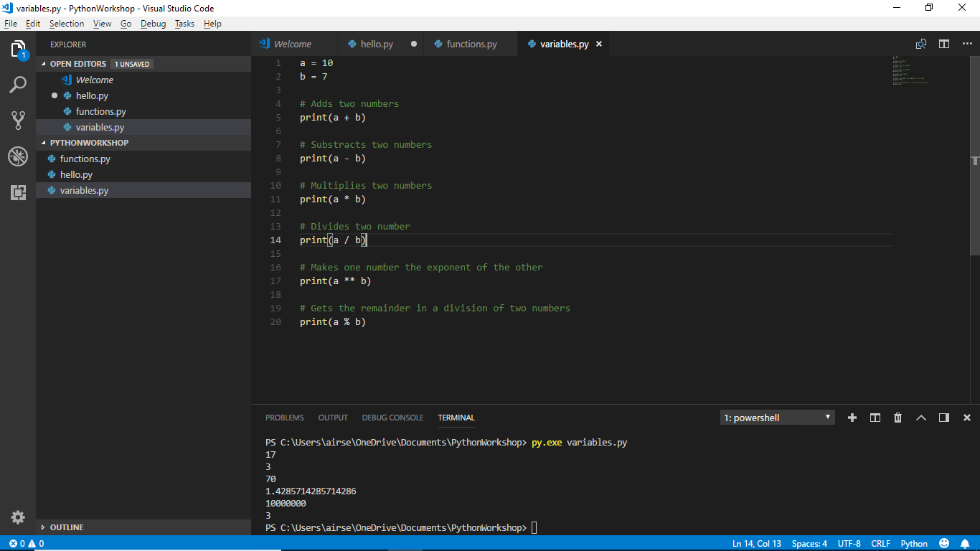Open notifications bell in status bar

(965, 544)
